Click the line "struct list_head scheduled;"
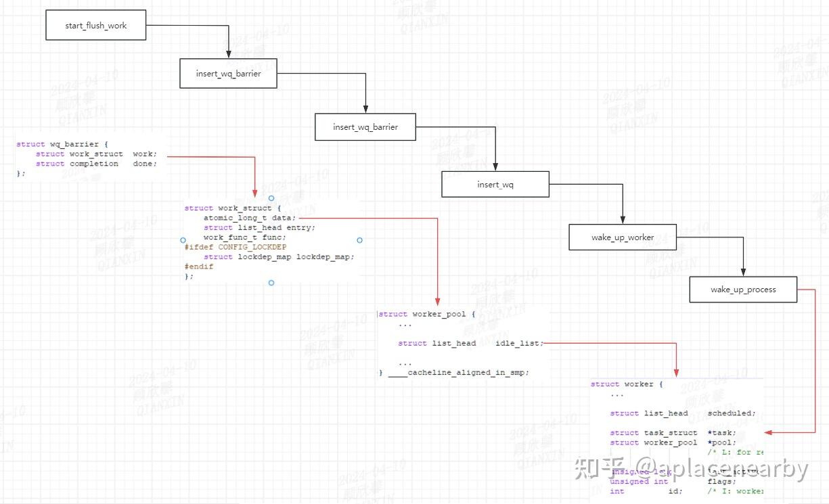The image size is (829, 504). point(683,413)
